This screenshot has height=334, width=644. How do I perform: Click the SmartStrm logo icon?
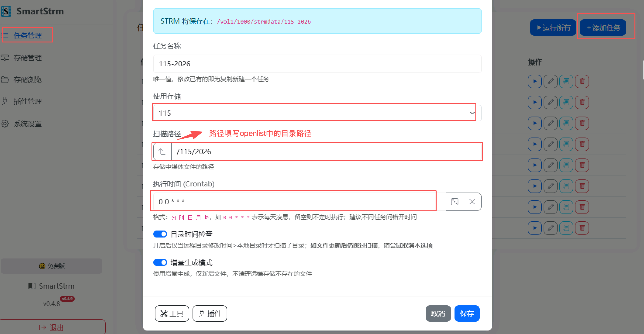point(6,11)
